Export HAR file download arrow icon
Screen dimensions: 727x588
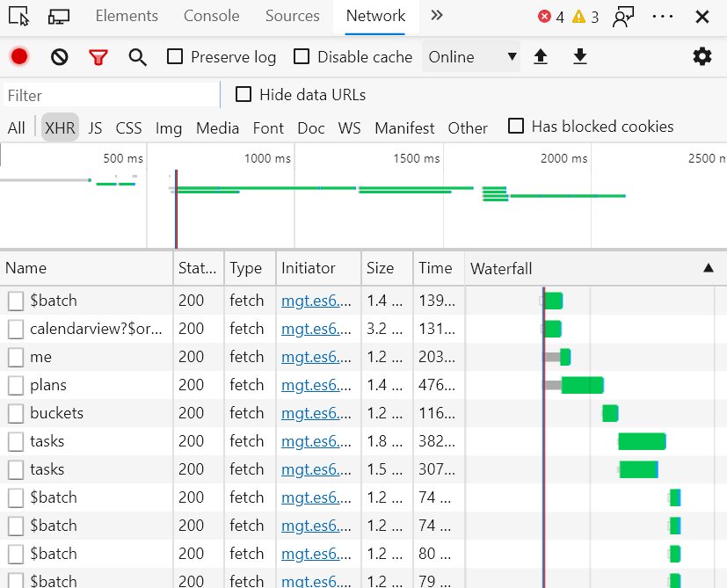coord(579,56)
